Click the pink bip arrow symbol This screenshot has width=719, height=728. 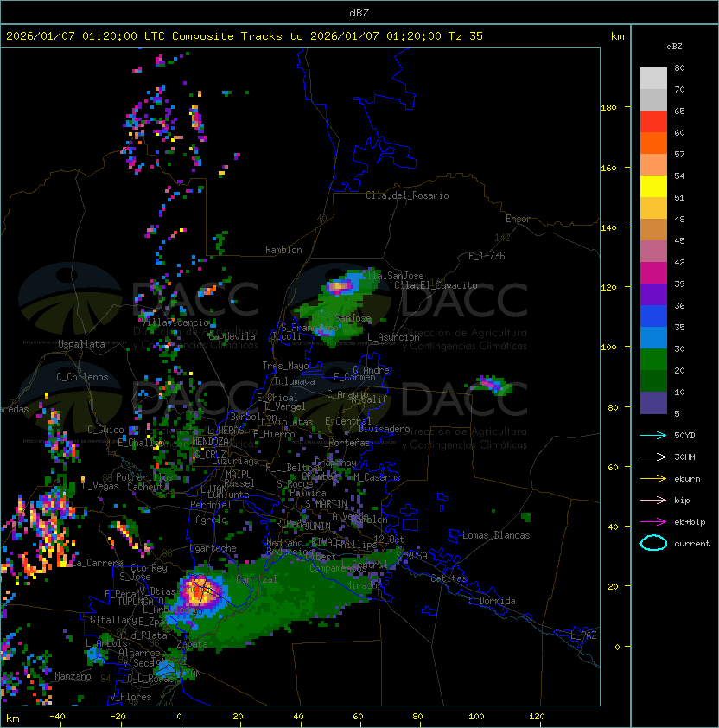[x=653, y=500]
